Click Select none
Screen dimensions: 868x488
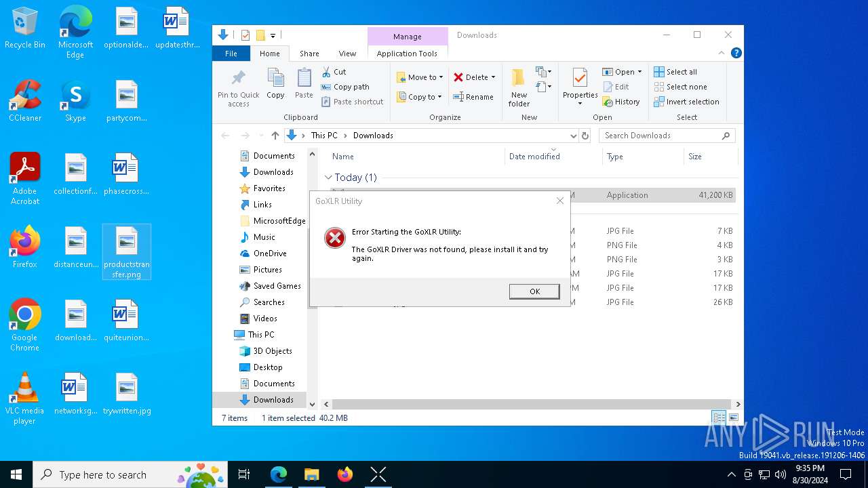click(680, 87)
